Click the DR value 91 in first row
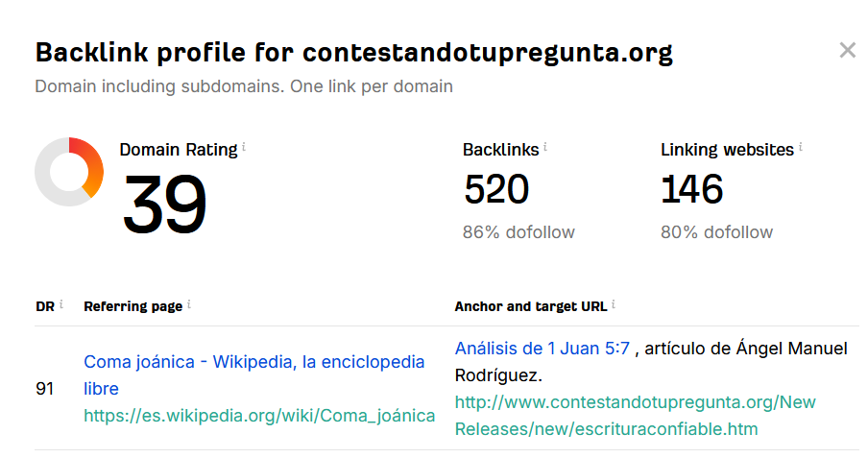868x458 pixels. pyautogui.click(x=44, y=389)
